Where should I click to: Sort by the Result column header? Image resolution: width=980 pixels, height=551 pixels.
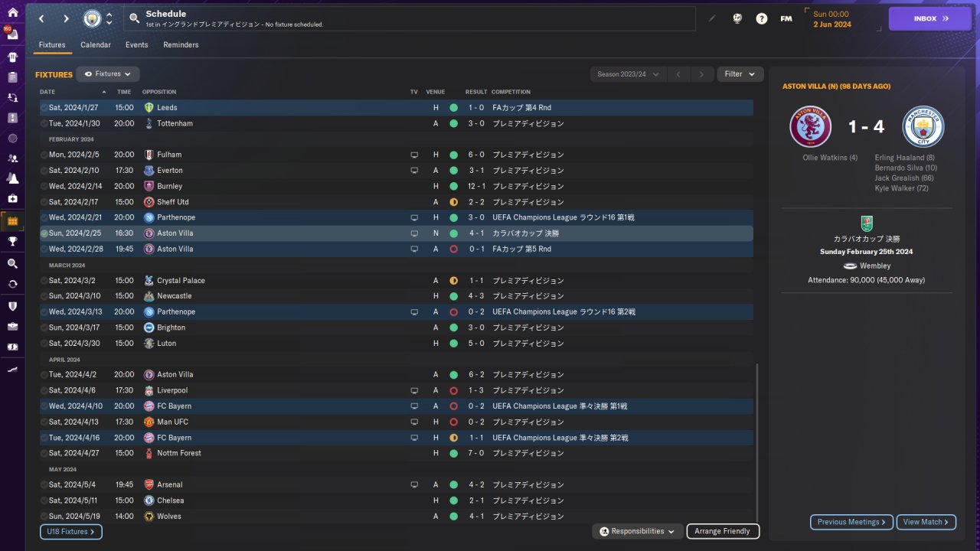[476, 92]
